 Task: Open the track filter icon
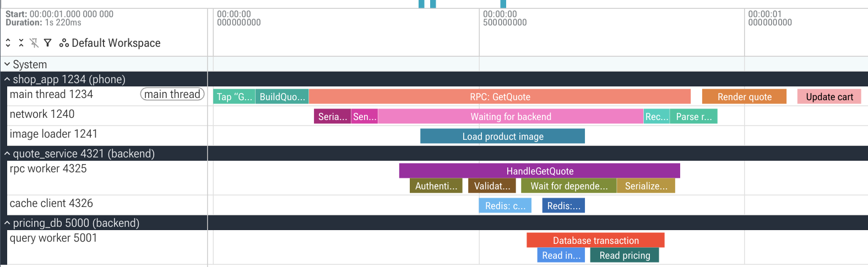coord(47,42)
